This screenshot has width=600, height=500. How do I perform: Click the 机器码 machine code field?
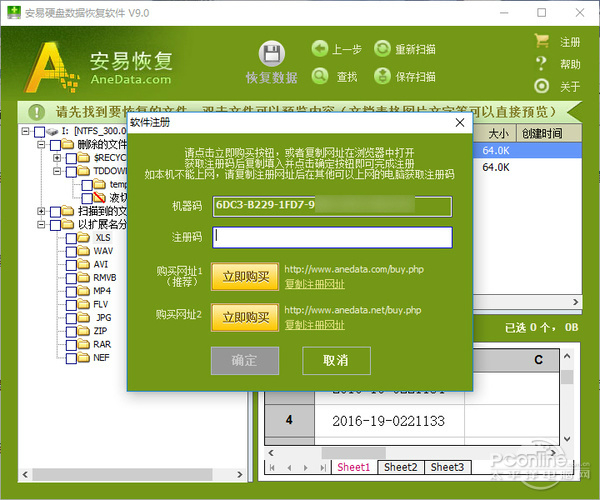click(x=333, y=207)
